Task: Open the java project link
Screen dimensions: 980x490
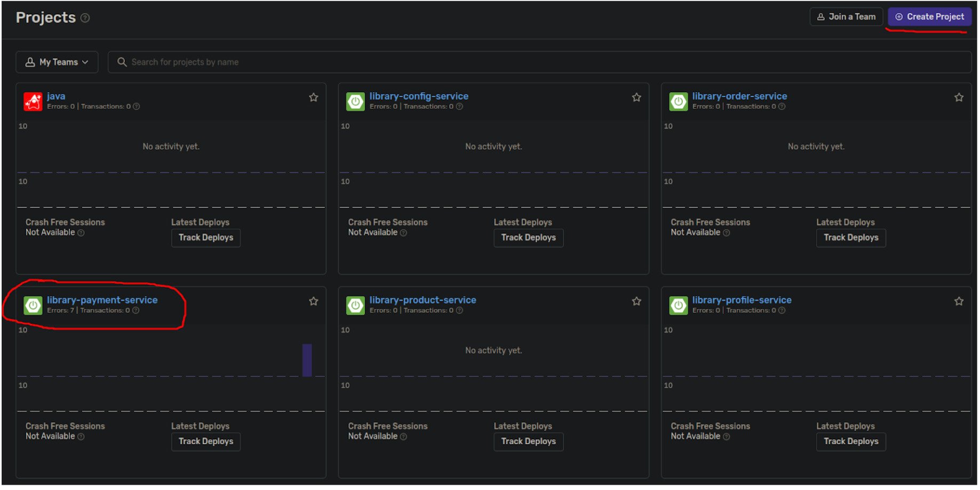Action: point(56,97)
